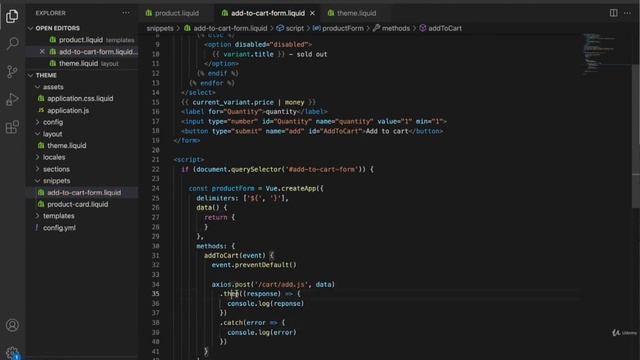Screen dimensions: 640x360
Task: Collapse the snippets folder
Action: tap(56, 180)
